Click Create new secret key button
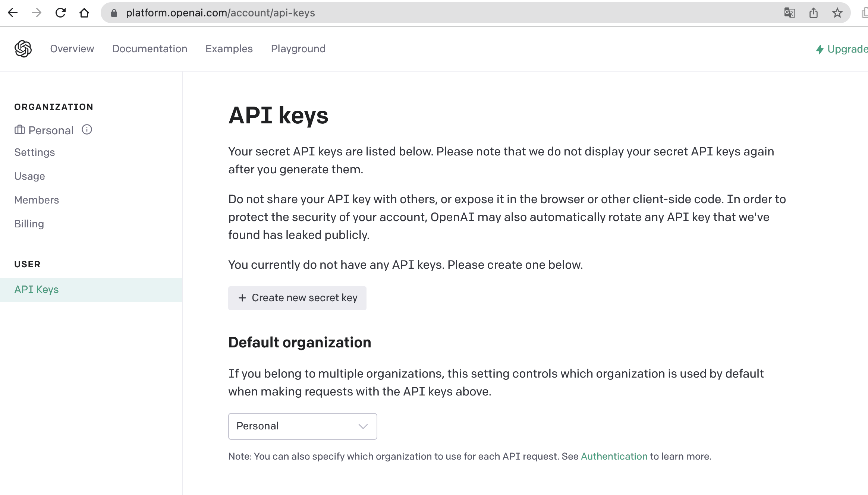This screenshot has height=495, width=868. (297, 298)
